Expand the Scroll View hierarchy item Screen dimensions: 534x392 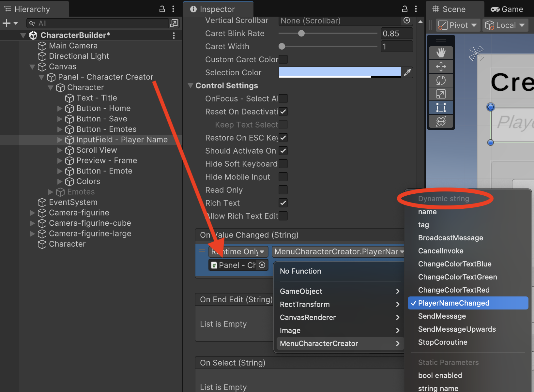[x=60, y=150]
